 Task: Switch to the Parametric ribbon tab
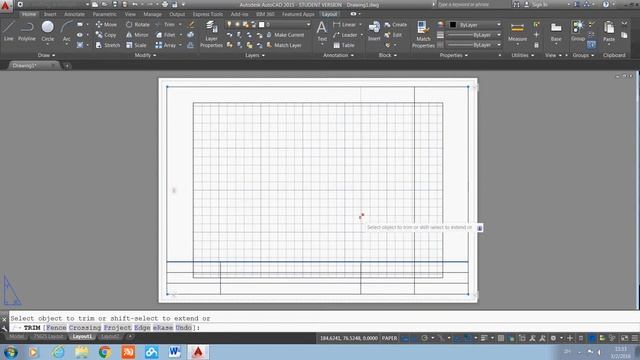click(x=104, y=14)
